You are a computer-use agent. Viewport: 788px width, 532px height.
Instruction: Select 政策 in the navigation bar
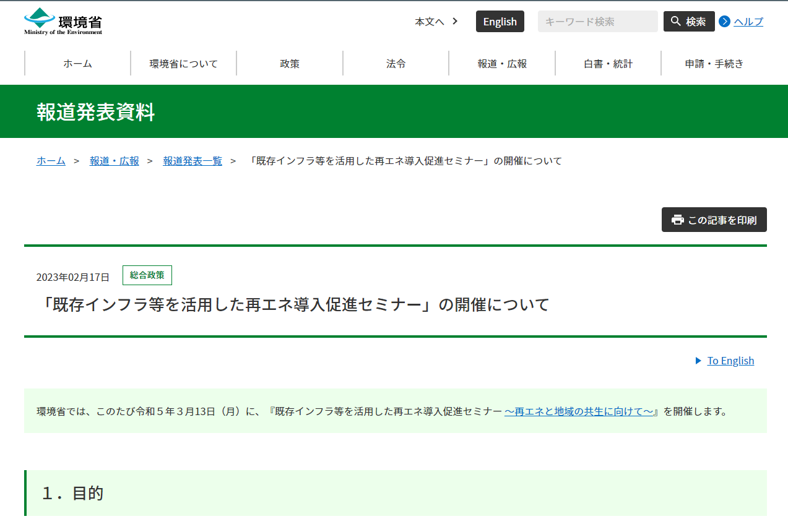coord(290,63)
